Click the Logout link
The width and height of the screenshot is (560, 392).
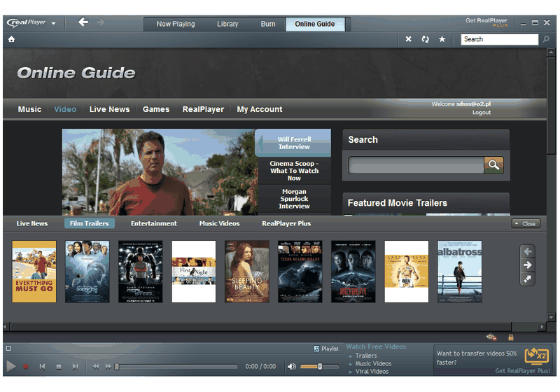[482, 113]
